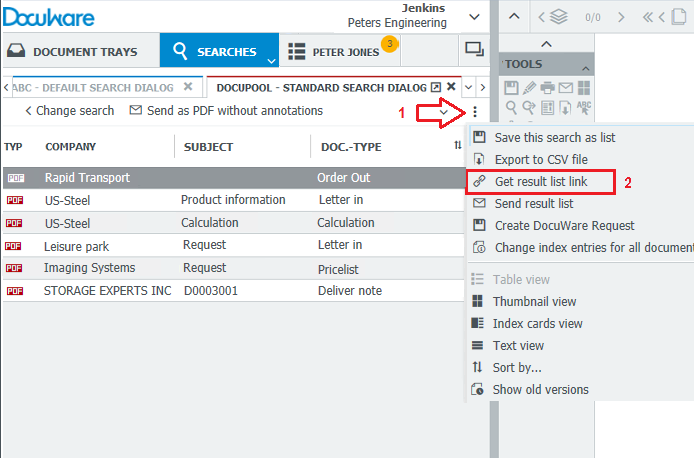Screen dimensions: 694x458
Task: Click the printer icon in Tools panel
Action: tap(547, 88)
